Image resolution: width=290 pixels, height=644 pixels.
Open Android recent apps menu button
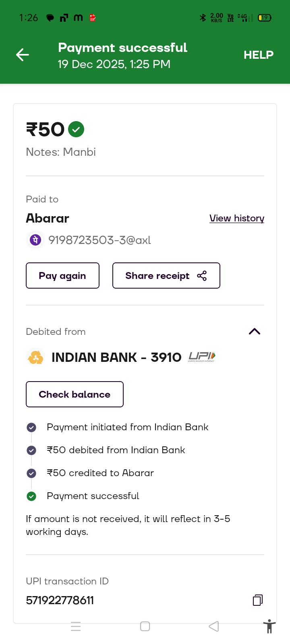point(76,626)
